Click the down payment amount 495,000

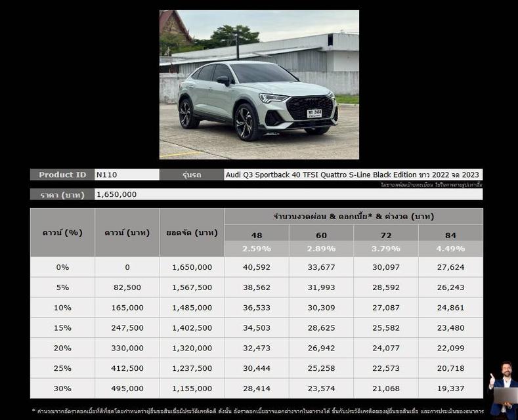point(127,388)
